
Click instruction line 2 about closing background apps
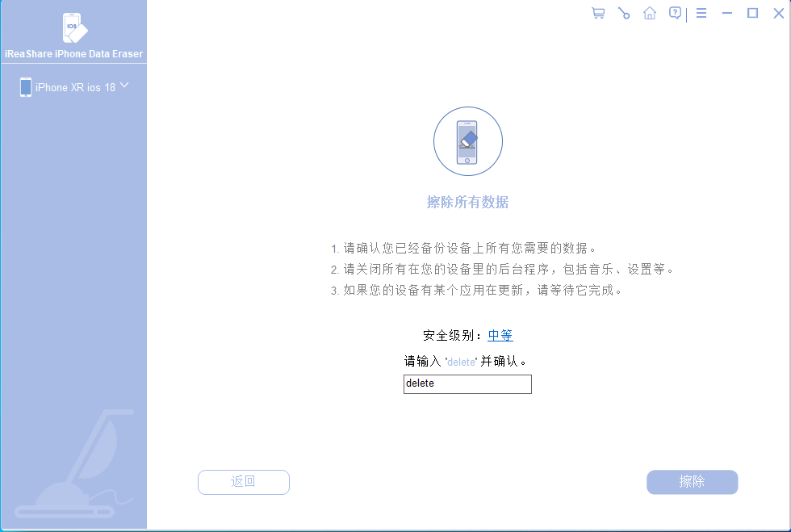coord(502,270)
